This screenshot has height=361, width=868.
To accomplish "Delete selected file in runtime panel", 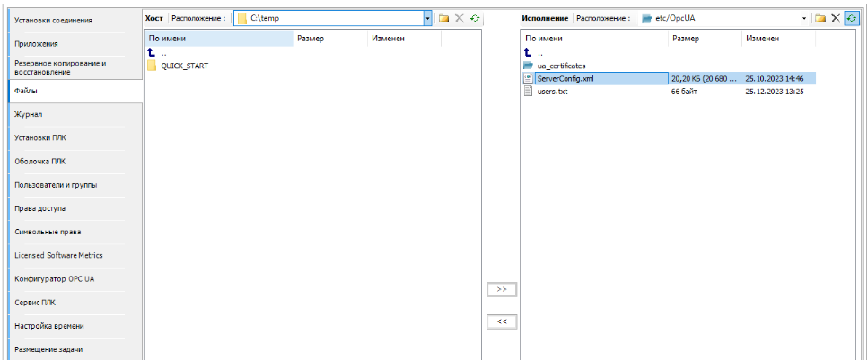I will [836, 18].
